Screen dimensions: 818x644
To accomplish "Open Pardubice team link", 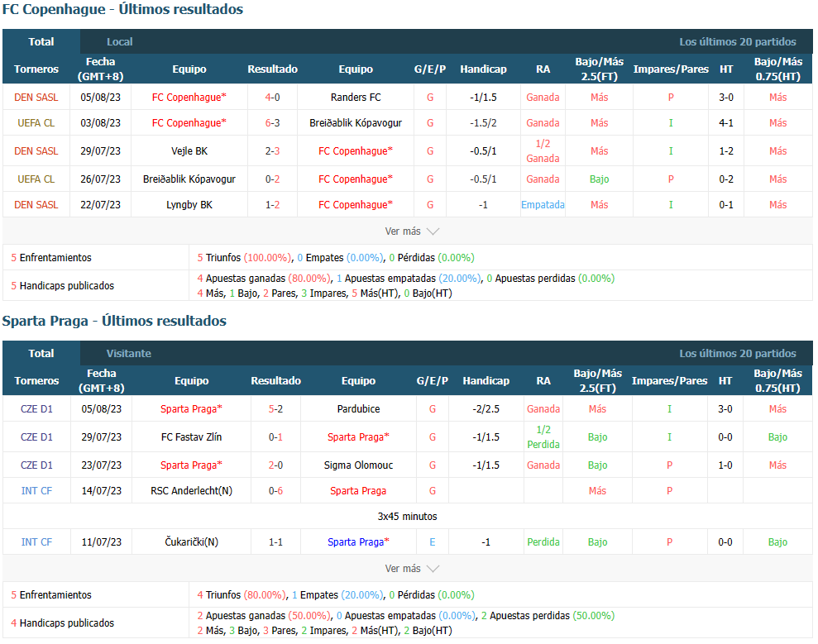I will click(x=358, y=409).
